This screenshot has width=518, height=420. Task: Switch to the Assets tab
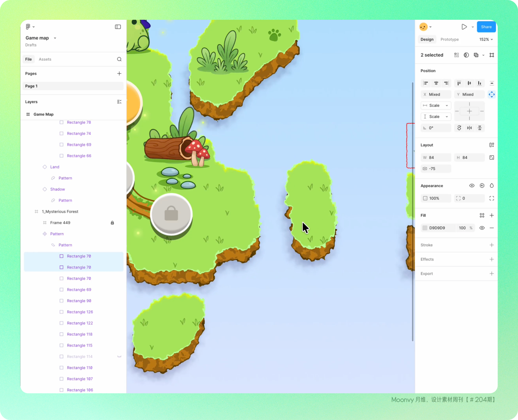coord(45,59)
